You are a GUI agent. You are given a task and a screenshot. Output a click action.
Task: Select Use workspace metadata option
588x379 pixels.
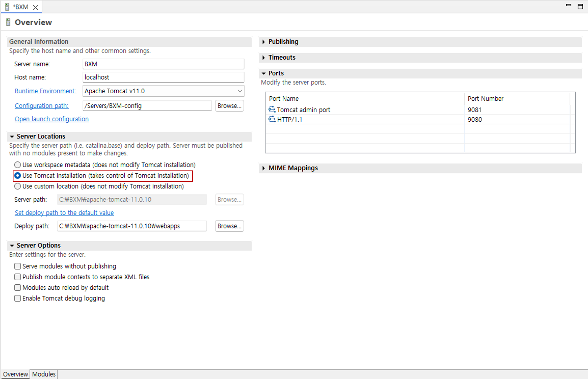[18, 165]
